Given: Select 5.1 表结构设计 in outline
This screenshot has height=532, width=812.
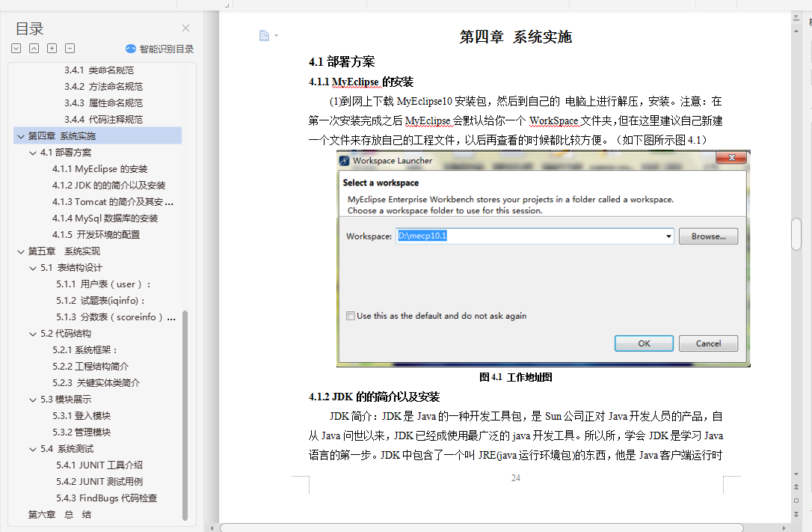Looking at the screenshot, I should pyautogui.click(x=72, y=268).
